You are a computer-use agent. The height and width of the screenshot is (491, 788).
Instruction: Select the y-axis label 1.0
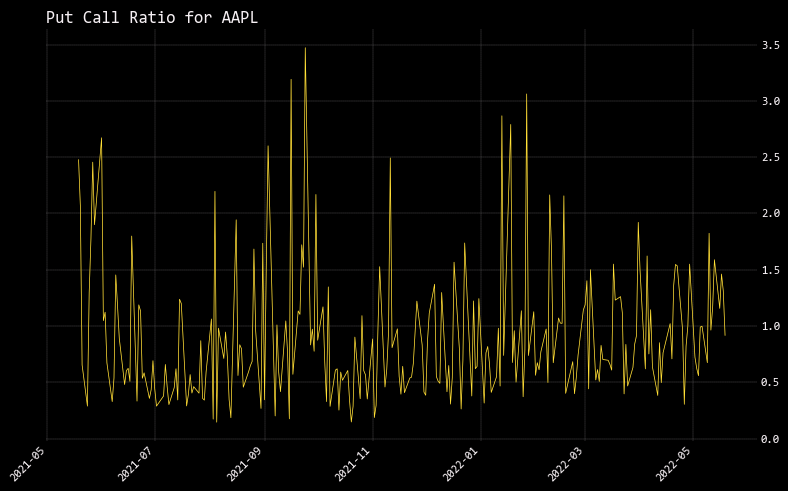(770, 326)
